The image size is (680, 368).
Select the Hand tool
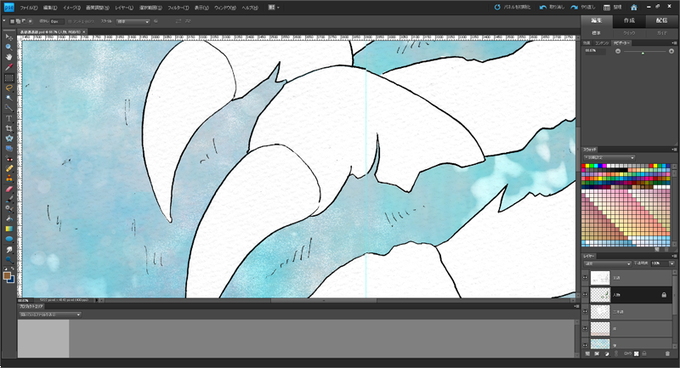(x=9, y=57)
